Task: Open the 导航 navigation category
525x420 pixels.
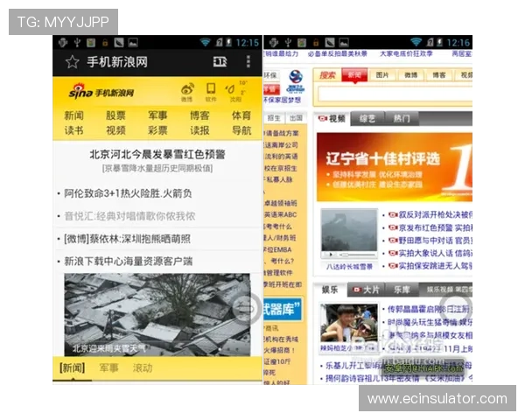Action: pyautogui.click(x=241, y=130)
